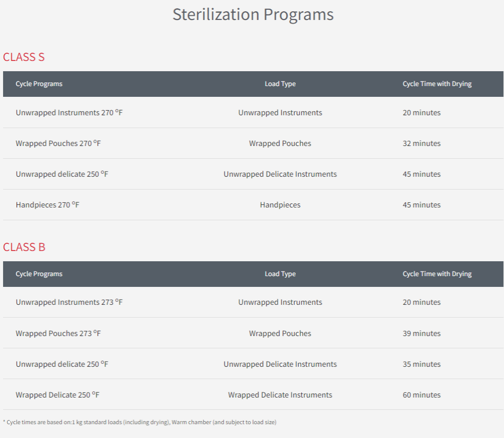Image resolution: width=504 pixels, height=438 pixels.
Task: Select the 60 minutes cycle time cell
Action: (x=422, y=395)
